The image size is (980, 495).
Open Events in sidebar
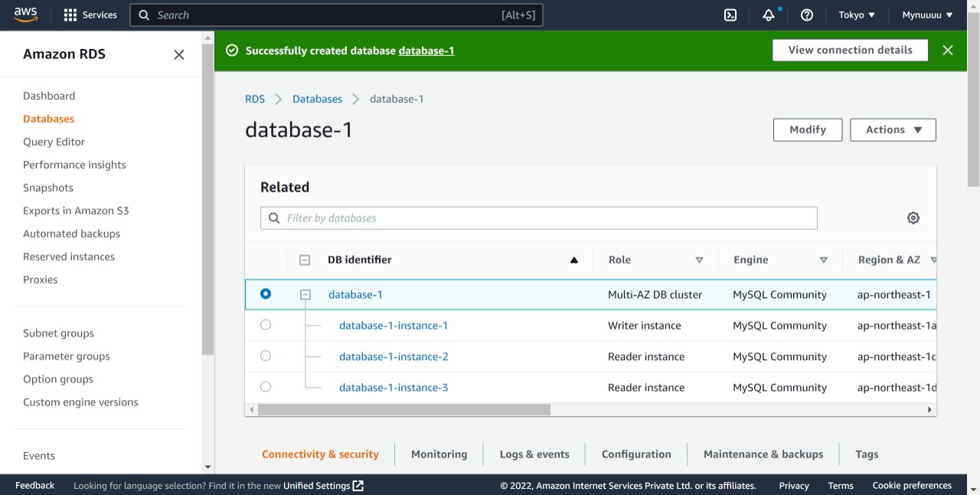pos(39,456)
